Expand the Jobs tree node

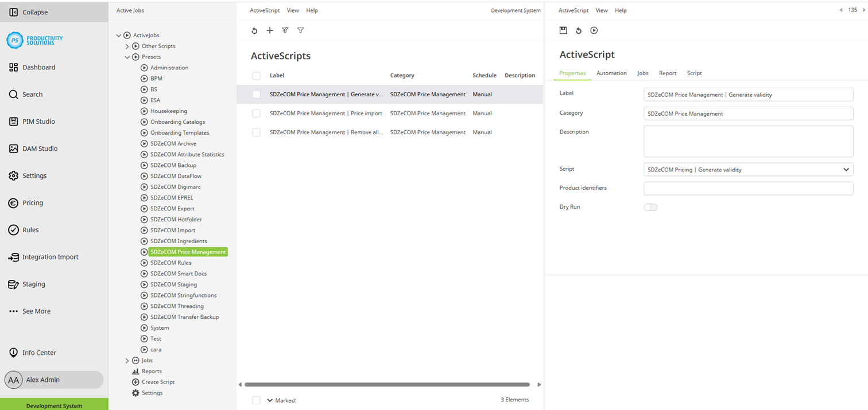pos(127,360)
